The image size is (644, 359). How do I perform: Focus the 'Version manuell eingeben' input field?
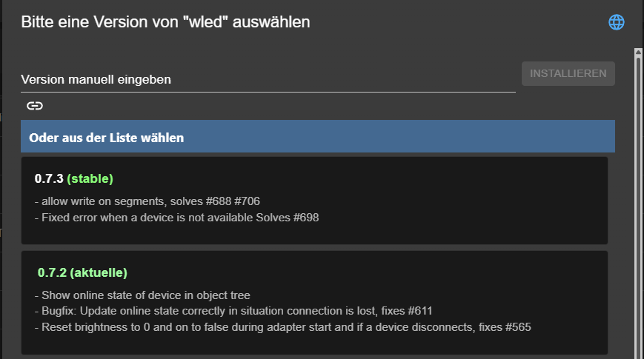point(267,79)
